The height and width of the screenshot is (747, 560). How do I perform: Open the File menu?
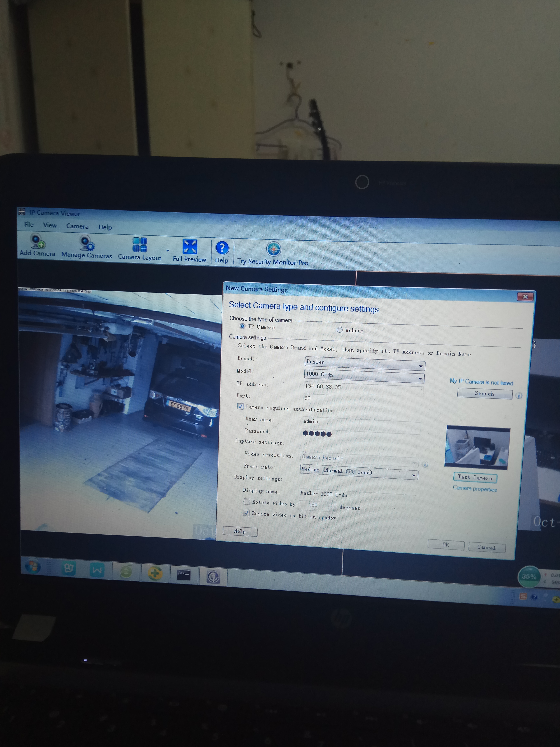pos(29,224)
